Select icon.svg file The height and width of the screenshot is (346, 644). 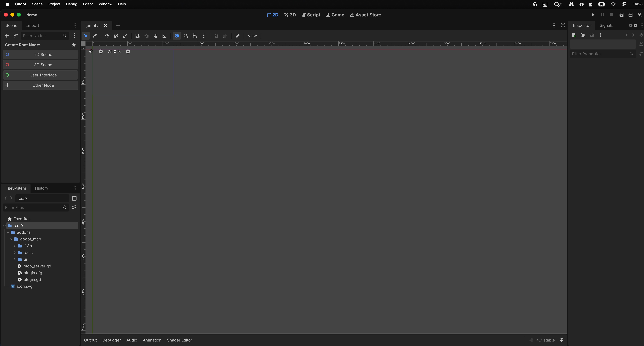pyautogui.click(x=24, y=286)
